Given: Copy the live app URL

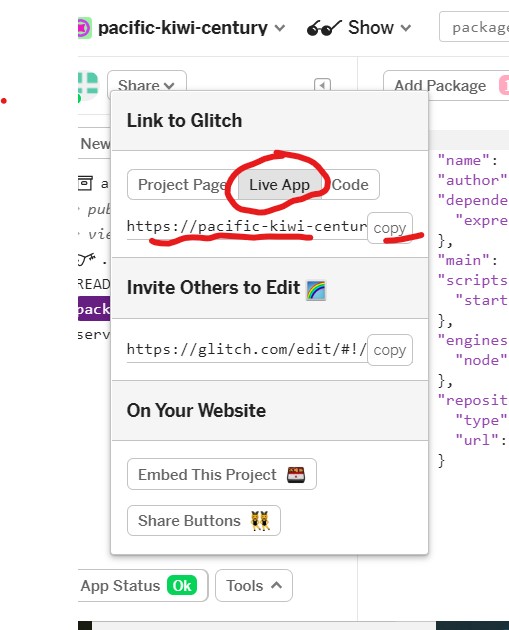Looking at the screenshot, I should click(390, 228).
